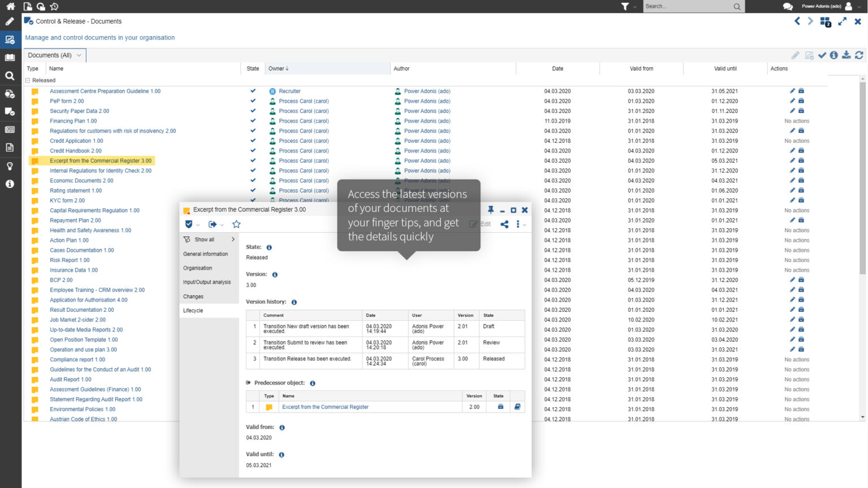Select the Search icon in the left sidebar

click(x=8, y=75)
